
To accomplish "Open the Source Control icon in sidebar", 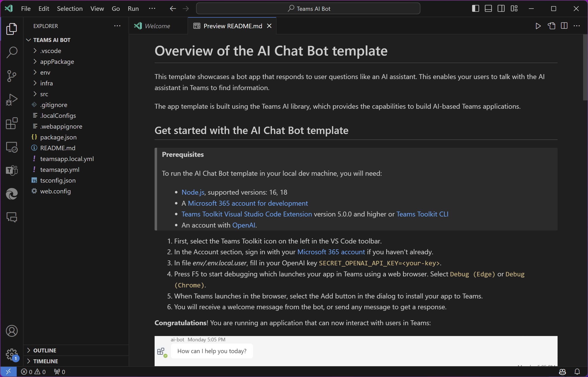I will [x=12, y=76].
